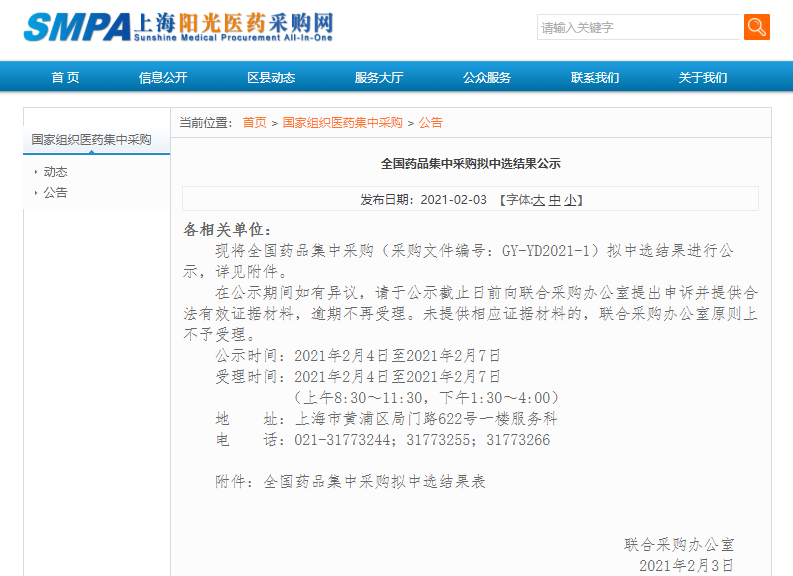Image resolution: width=793 pixels, height=576 pixels.
Task: Click the office hours line 上午8:30~11:30
Action: click(426, 398)
